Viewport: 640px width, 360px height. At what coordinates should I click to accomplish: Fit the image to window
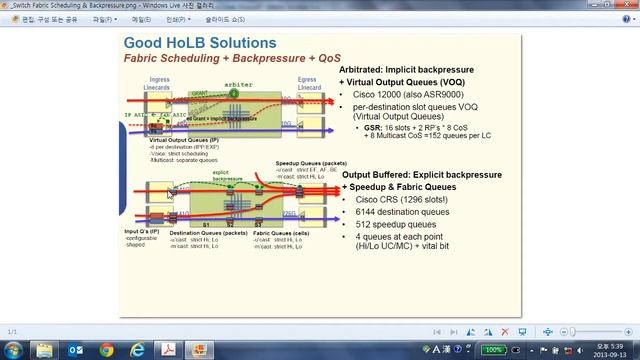pyautogui.click(x=548, y=332)
